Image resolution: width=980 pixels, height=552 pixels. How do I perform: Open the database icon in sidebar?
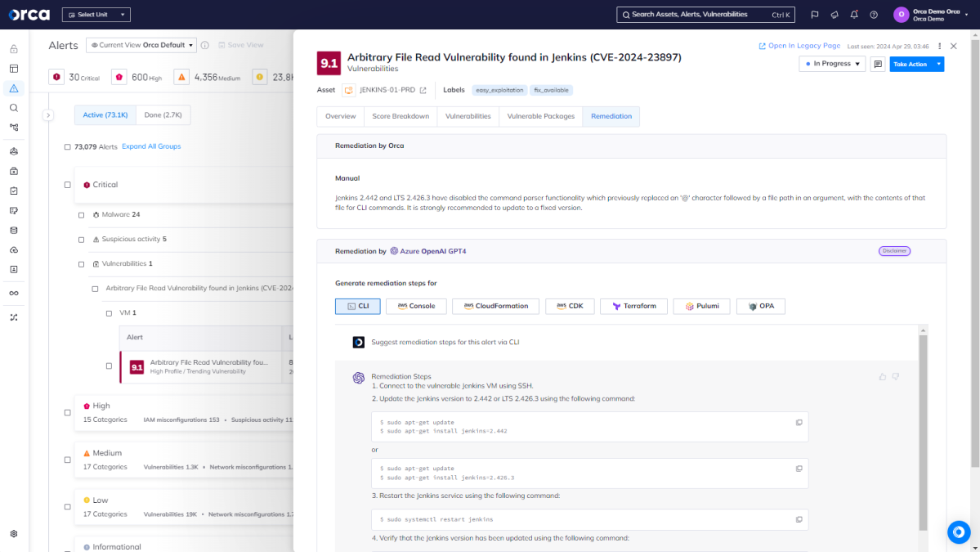tap(14, 230)
